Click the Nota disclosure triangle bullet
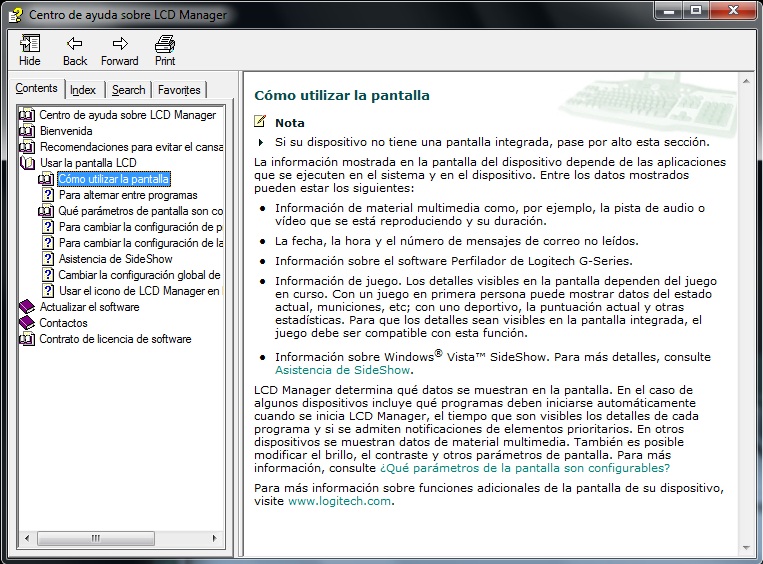Viewport: 763px width, 564px height. 262,142
